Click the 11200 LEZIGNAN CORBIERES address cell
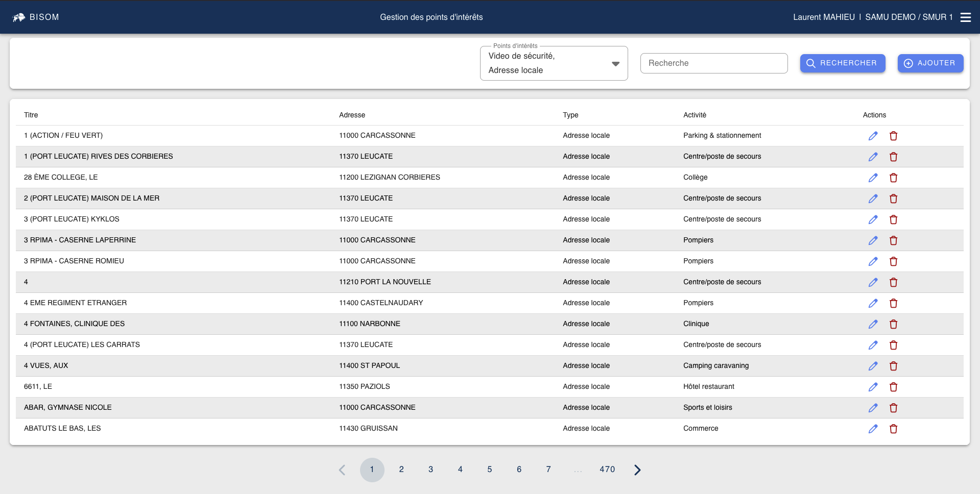Viewport: 980px width, 494px height. (x=390, y=178)
